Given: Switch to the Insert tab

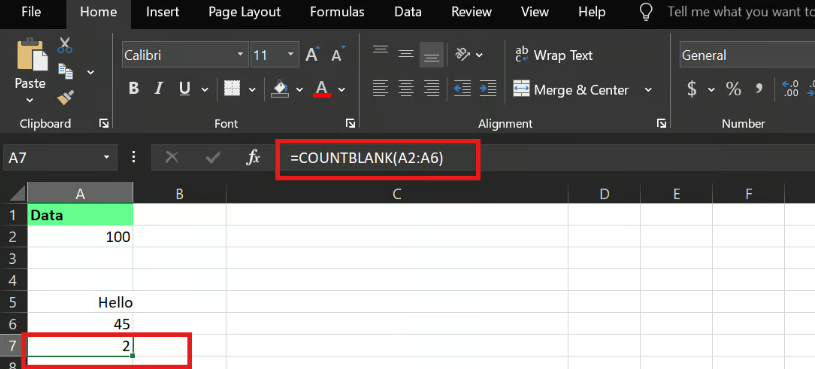Looking at the screenshot, I should pos(163,12).
